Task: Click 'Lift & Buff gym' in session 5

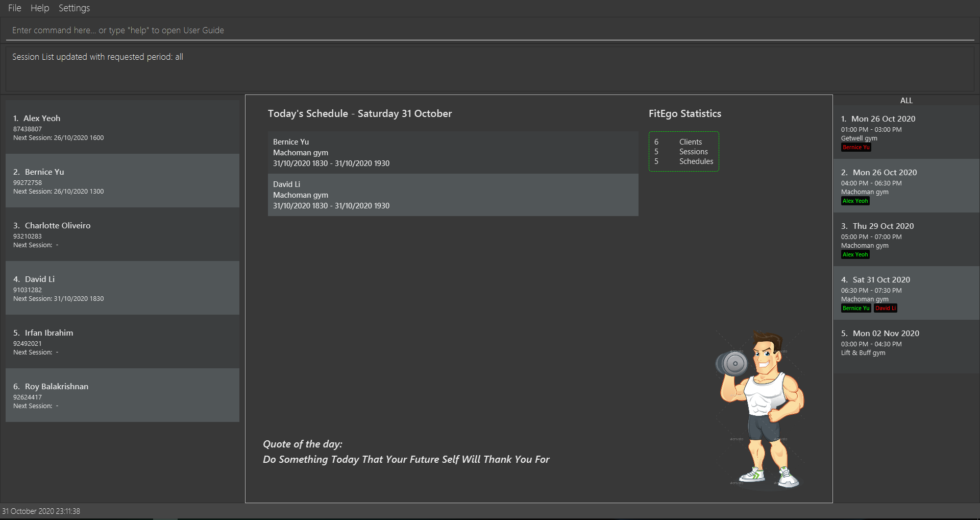Action: point(863,353)
